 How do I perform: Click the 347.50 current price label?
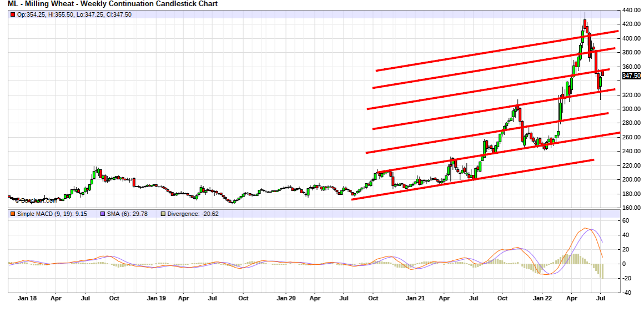(x=631, y=76)
